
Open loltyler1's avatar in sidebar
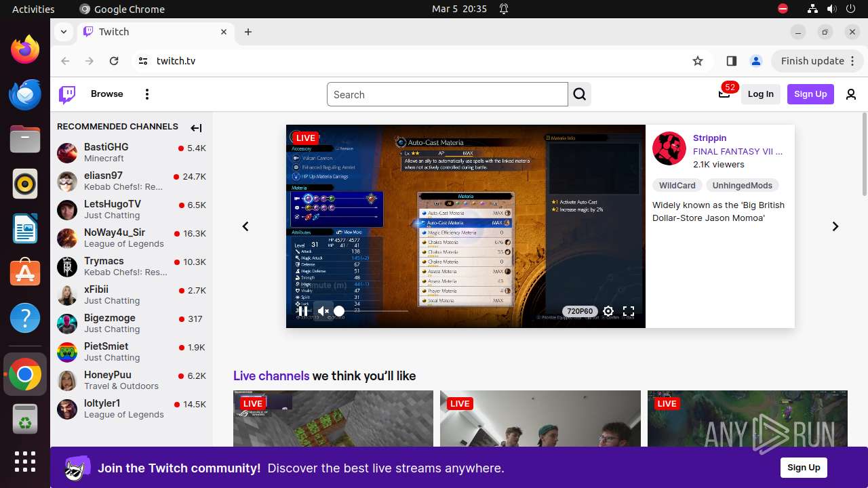coord(67,409)
